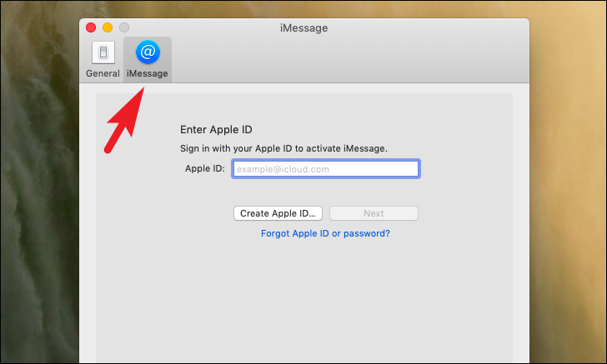The height and width of the screenshot is (364, 607).
Task: Open the General preferences tab icon
Action: coord(103,52)
